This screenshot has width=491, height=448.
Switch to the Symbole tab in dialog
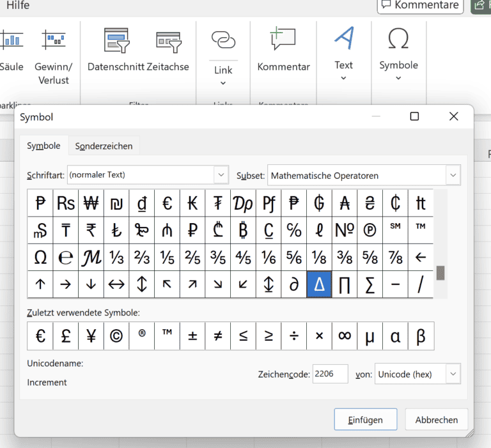click(x=43, y=146)
